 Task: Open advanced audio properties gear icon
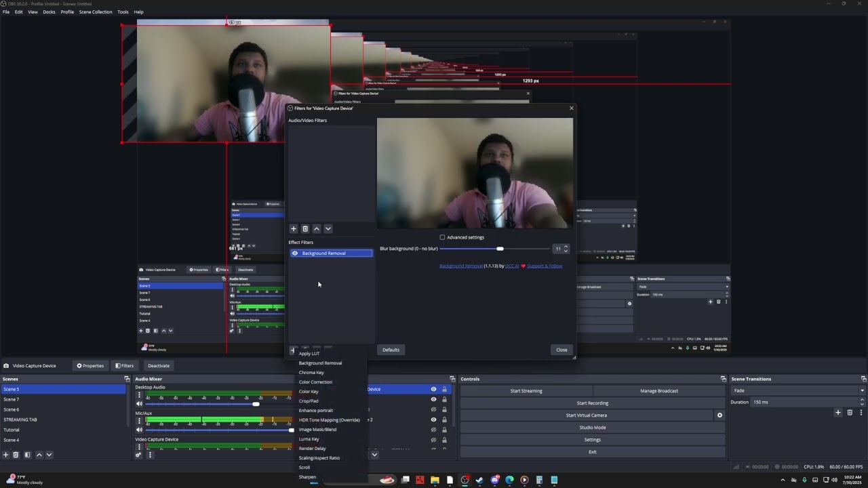(138, 455)
